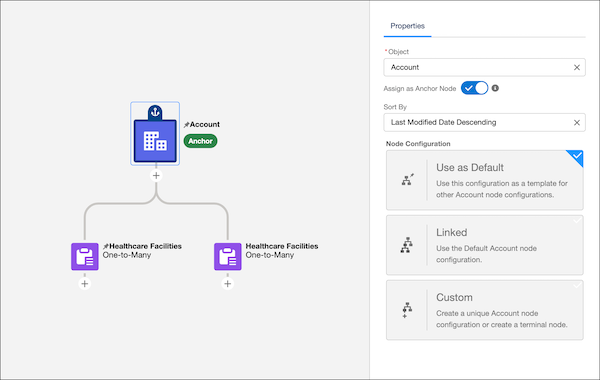Click the anchor symbol above Account node
This screenshot has height=380, width=600.
[155, 112]
